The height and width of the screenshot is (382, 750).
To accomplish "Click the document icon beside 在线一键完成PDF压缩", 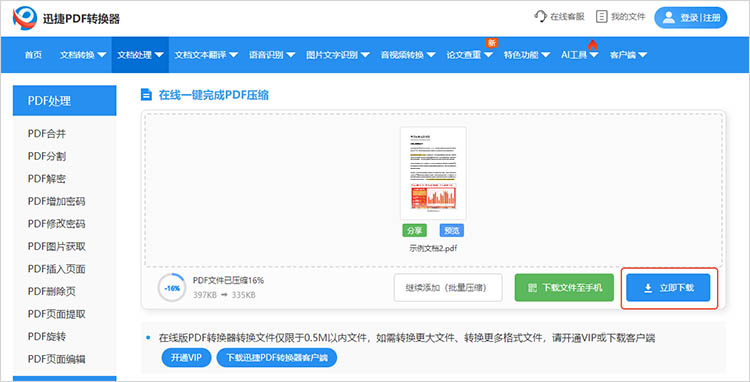I will [x=146, y=95].
